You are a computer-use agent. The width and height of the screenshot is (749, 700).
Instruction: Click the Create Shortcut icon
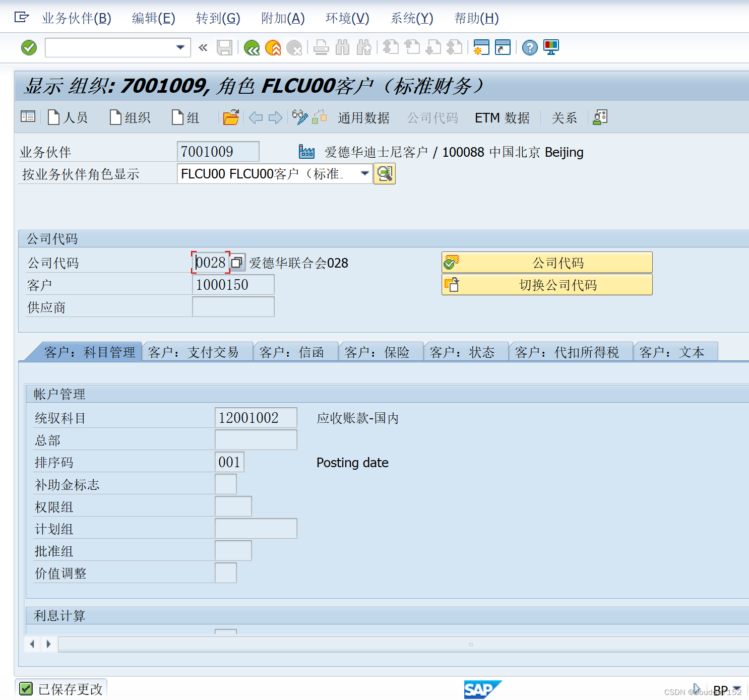click(x=503, y=48)
